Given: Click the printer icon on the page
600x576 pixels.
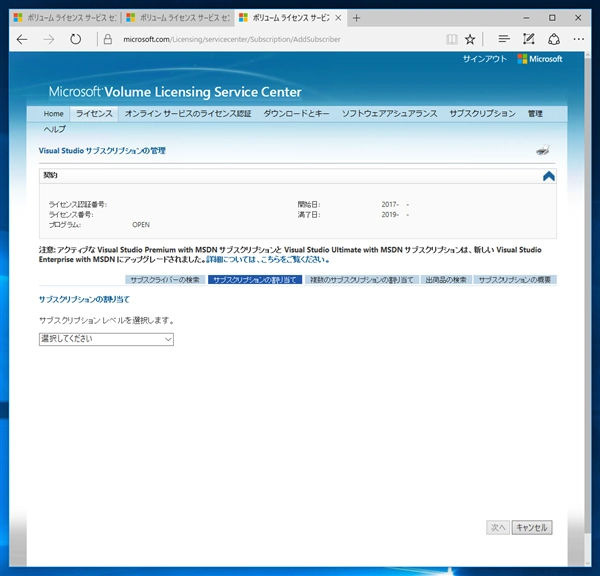Looking at the screenshot, I should coord(543,150).
